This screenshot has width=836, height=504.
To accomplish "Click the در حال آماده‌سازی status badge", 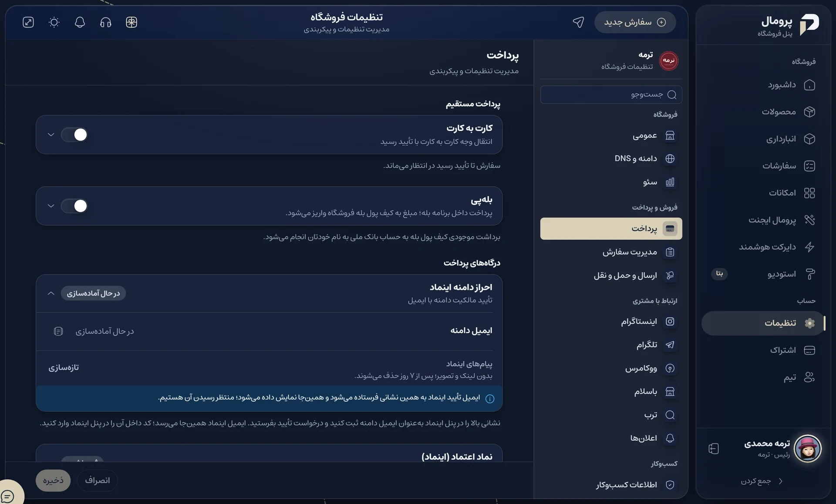I will pos(93,294).
